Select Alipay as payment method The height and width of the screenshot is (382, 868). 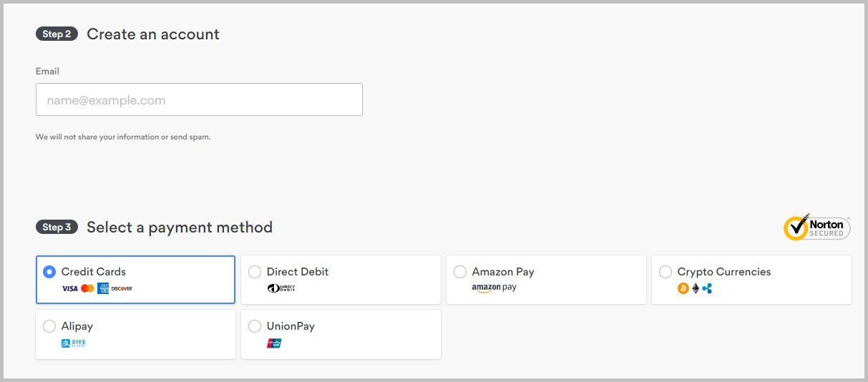[49, 326]
